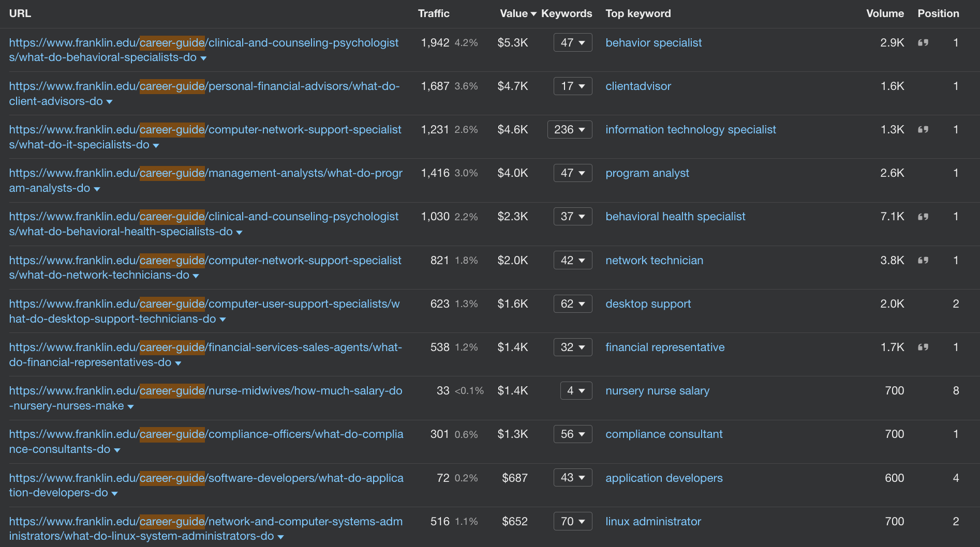Screen dimensions: 980x547
Task: Open the what-do-it-specialists-do URL link
Action: (205, 137)
